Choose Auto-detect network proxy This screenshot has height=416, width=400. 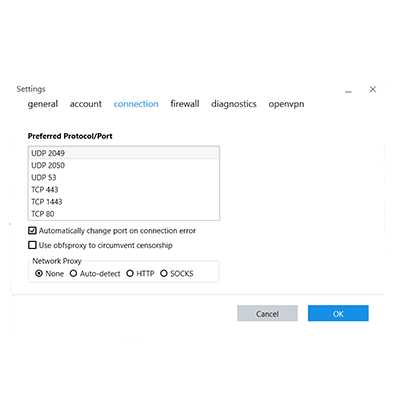click(x=73, y=274)
